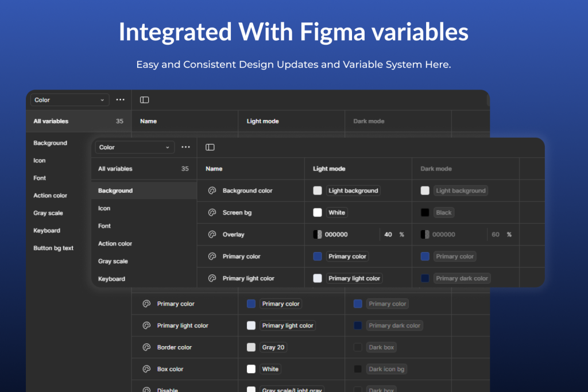
Task: Open the Color collection dropdown in back panel
Action: click(69, 100)
